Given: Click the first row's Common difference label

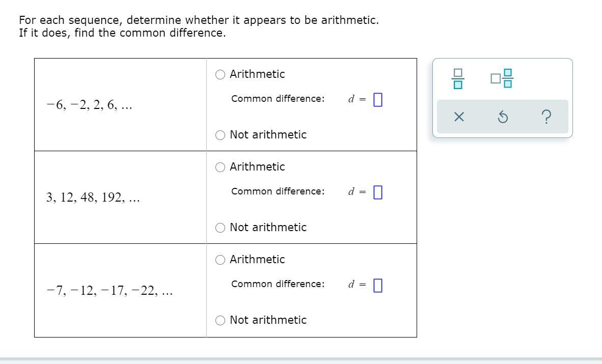Looking at the screenshot, I should tap(278, 99).
